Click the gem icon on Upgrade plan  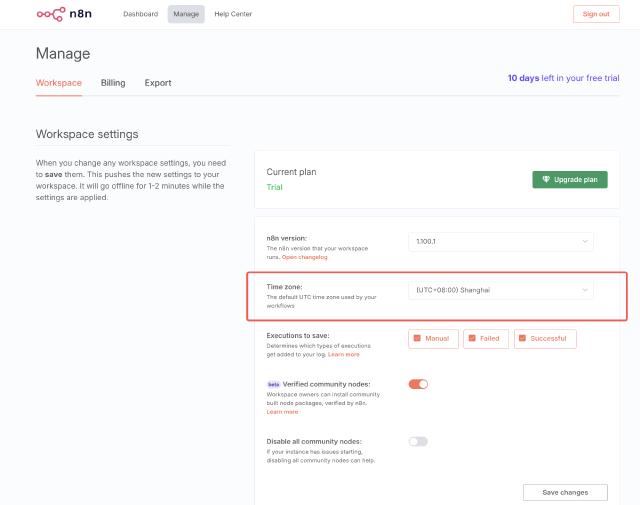546,180
